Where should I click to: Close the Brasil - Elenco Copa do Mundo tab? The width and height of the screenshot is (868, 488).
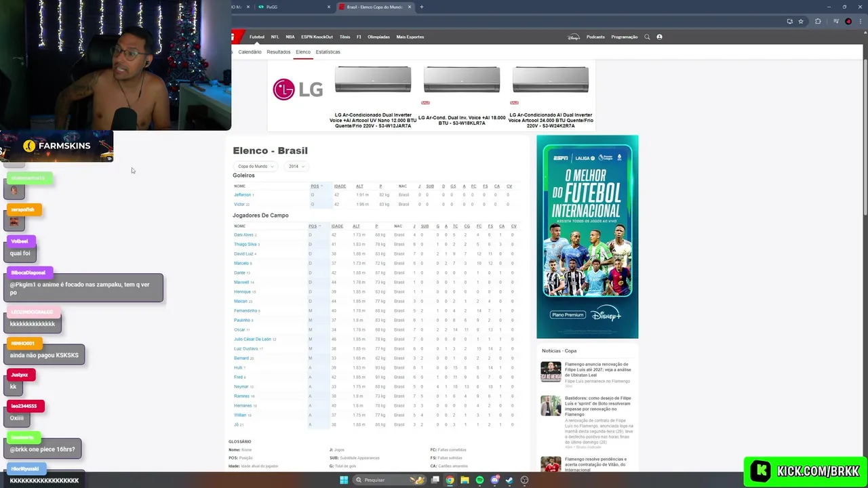click(410, 7)
